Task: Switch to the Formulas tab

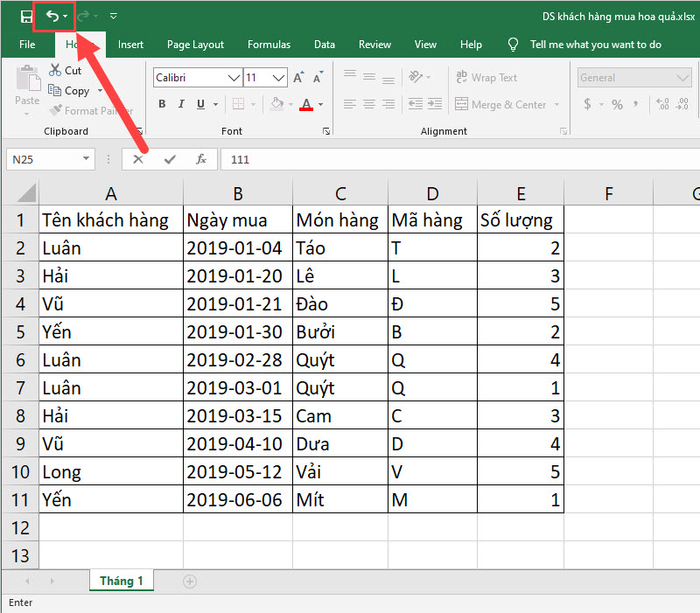Action: 269,45
